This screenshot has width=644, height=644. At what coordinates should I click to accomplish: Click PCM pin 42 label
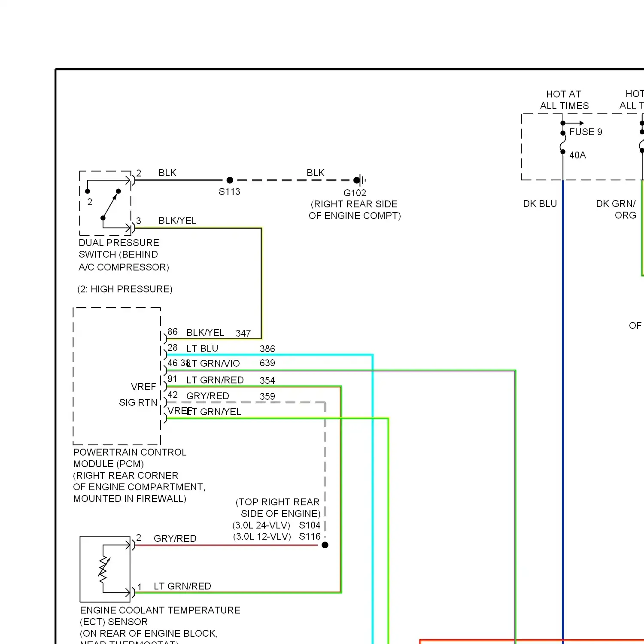tap(173, 395)
